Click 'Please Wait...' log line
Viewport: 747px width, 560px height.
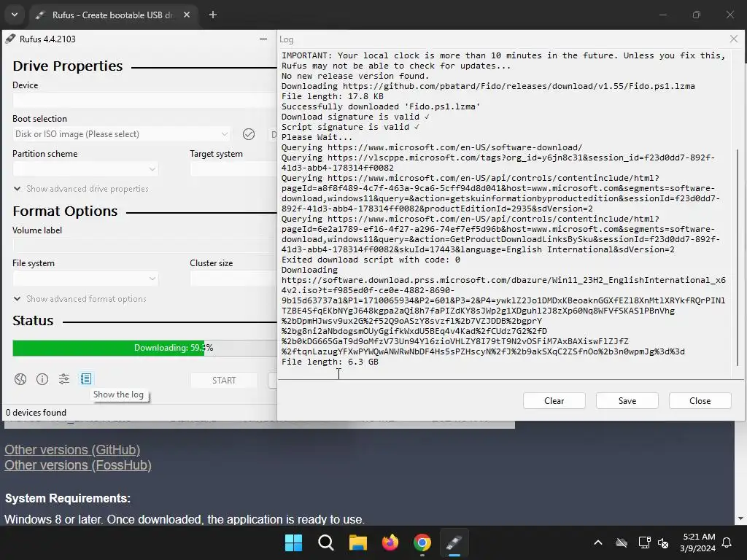[317, 137]
